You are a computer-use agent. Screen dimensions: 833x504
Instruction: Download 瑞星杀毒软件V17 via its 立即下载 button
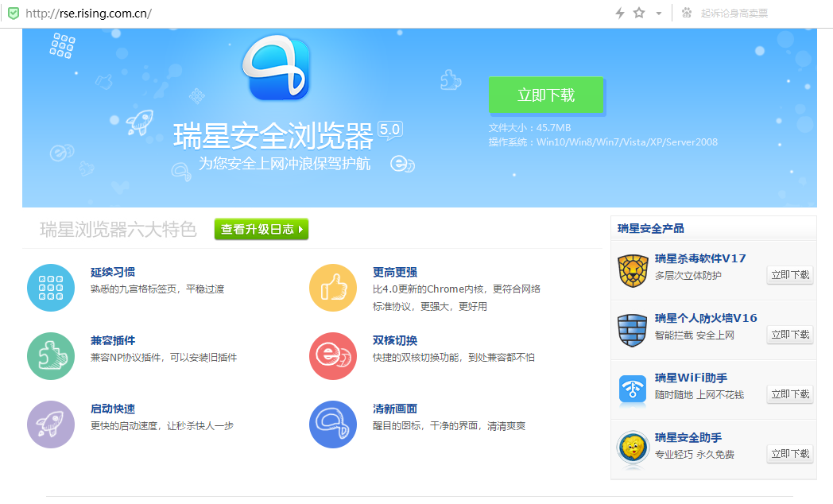click(790, 274)
